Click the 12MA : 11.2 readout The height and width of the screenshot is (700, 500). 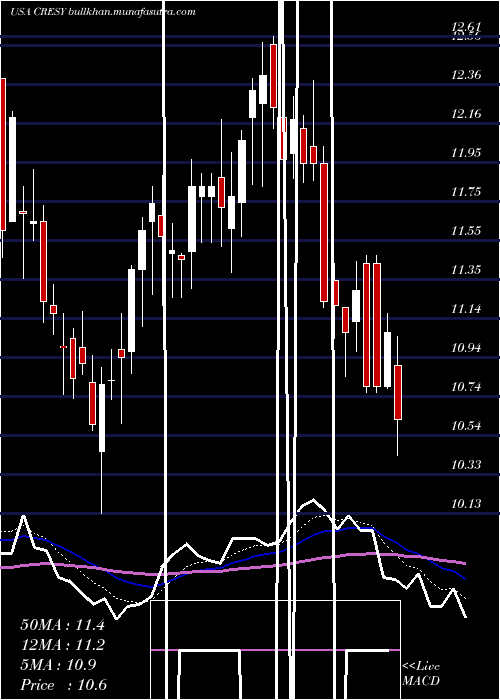click(62, 645)
